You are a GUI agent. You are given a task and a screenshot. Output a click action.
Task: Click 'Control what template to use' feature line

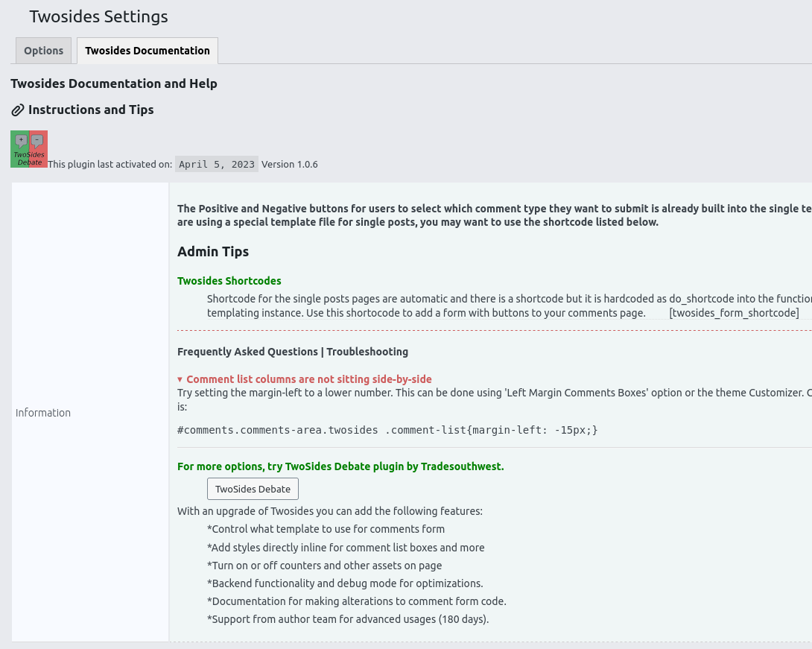click(x=326, y=529)
